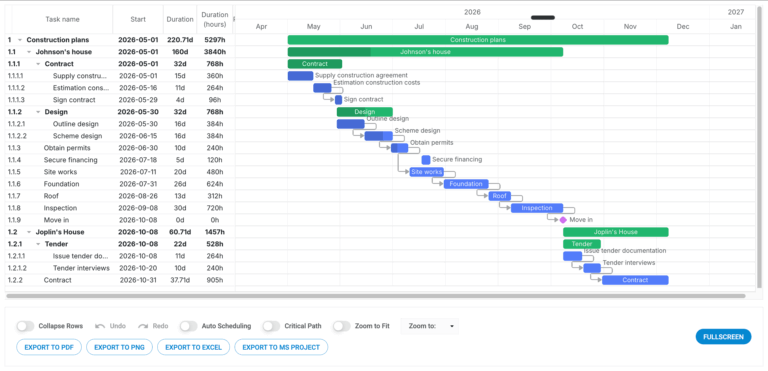
Task: Click the Move in milestone diamond
Action: pos(563,220)
